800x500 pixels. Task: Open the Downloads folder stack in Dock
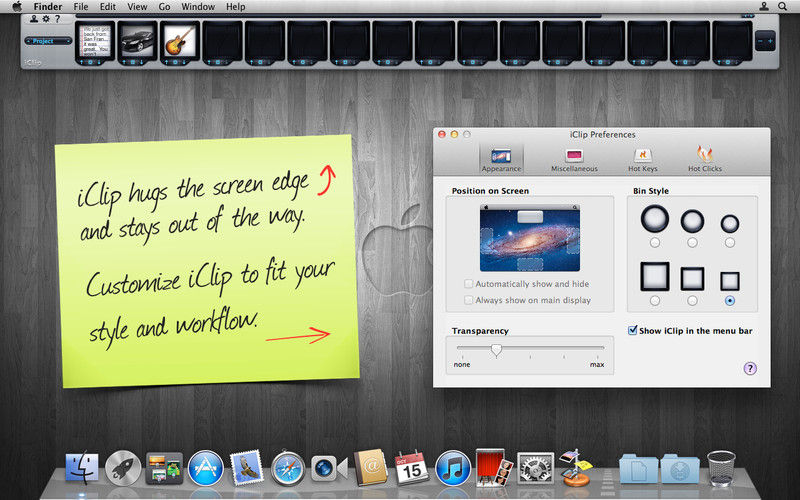pos(680,468)
